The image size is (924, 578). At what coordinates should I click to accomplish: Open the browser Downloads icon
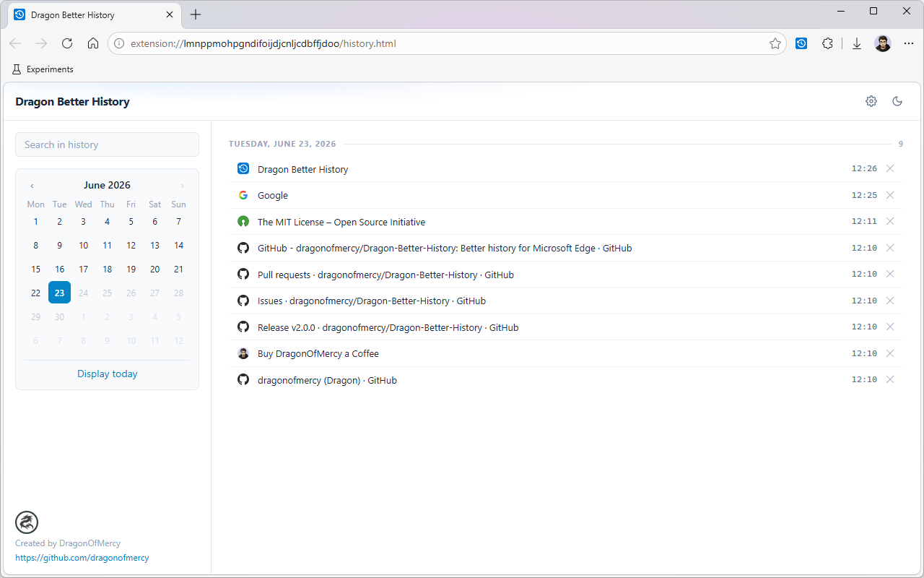(x=857, y=43)
